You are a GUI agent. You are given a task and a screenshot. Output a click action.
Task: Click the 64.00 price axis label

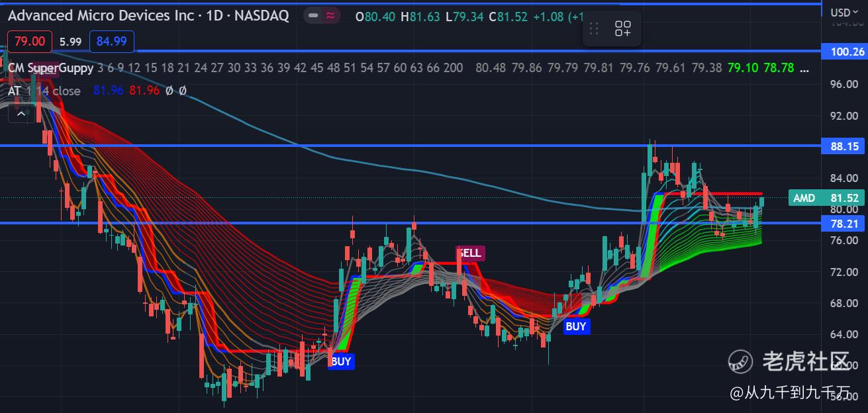tap(844, 334)
